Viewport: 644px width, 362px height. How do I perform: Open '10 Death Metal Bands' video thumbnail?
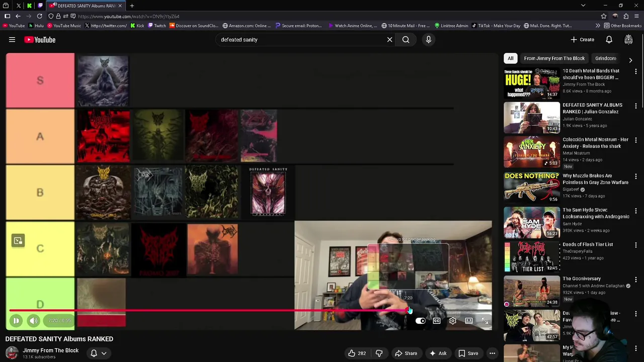(532, 83)
